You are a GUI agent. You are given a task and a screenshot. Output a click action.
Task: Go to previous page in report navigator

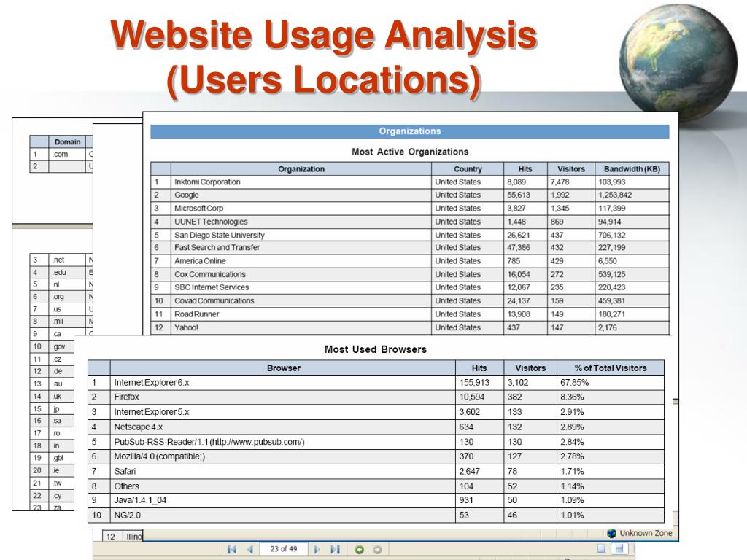pyautogui.click(x=249, y=549)
